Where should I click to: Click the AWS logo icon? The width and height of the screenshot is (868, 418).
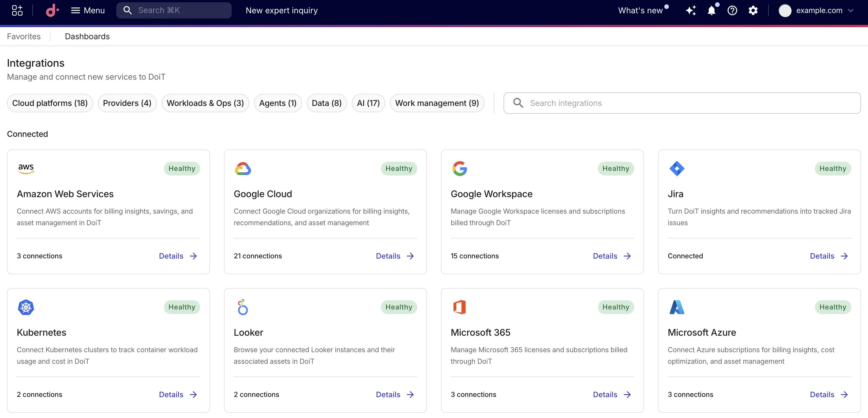[x=26, y=169]
